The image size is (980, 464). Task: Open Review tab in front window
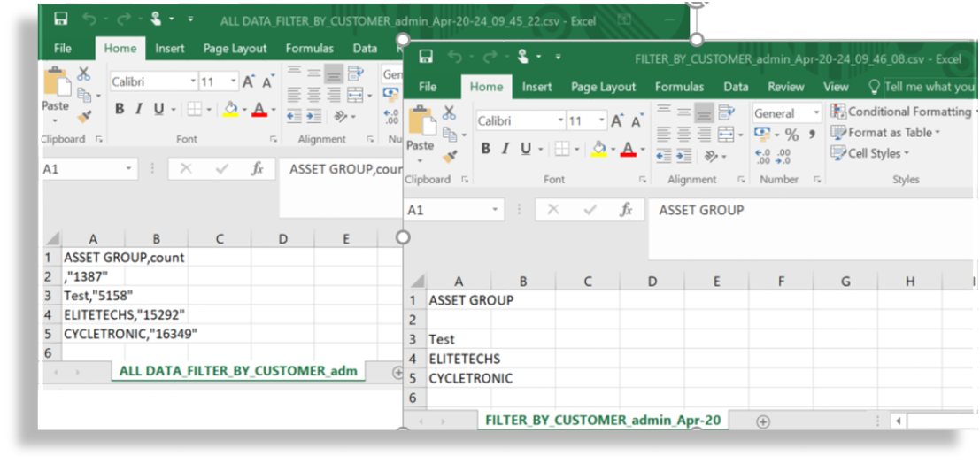coord(785,87)
